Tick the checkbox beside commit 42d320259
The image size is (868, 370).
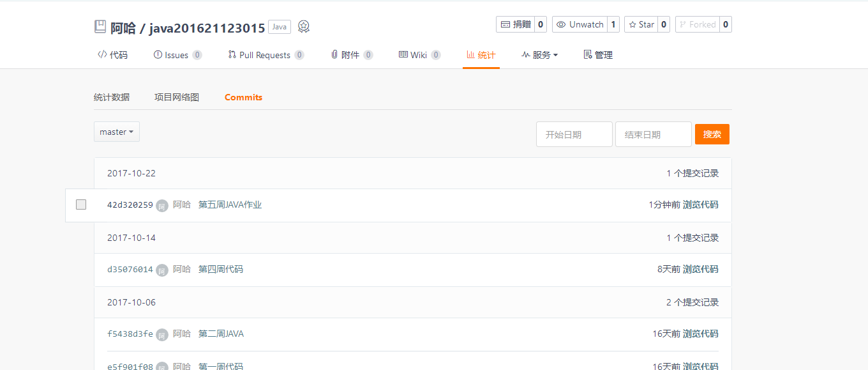point(81,204)
